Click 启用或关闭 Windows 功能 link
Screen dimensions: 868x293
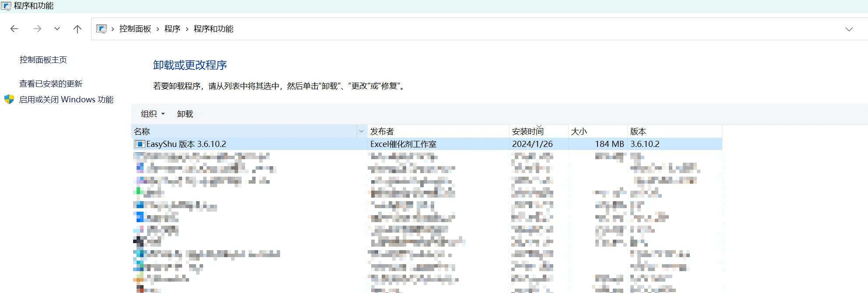pyautogui.click(x=66, y=100)
